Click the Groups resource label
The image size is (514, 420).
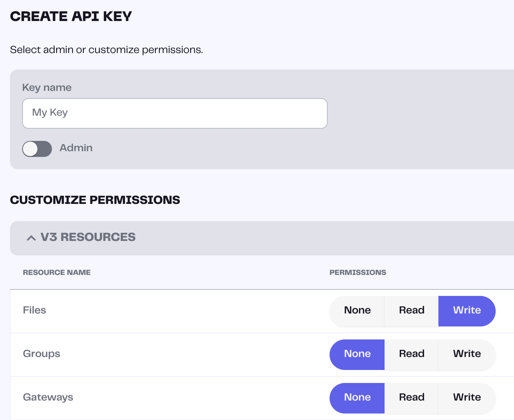(x=41, y=354)
